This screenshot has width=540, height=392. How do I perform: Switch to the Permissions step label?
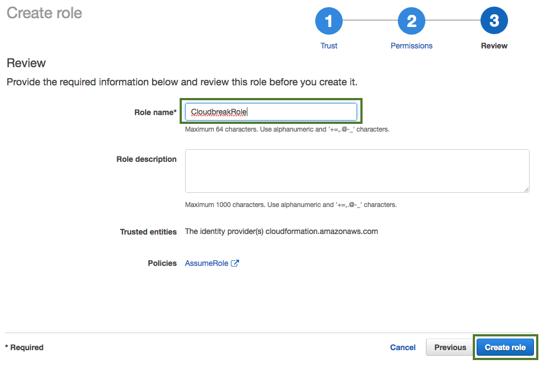[x=411, y=46]
